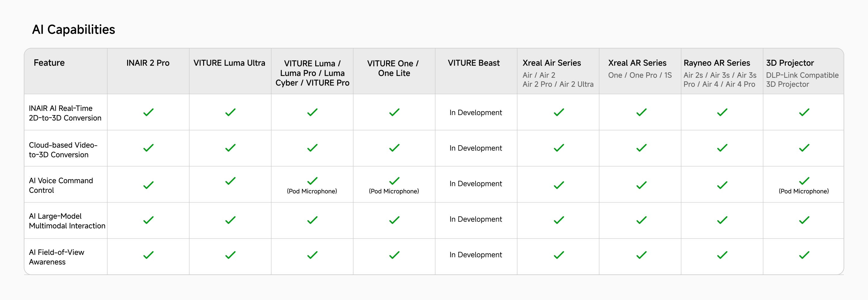Viewport: 868px width, 300px height.
Task: Click Xreal Air Series checkmark for Cloud-based Video-to-3D
Action: click(559, 148)
